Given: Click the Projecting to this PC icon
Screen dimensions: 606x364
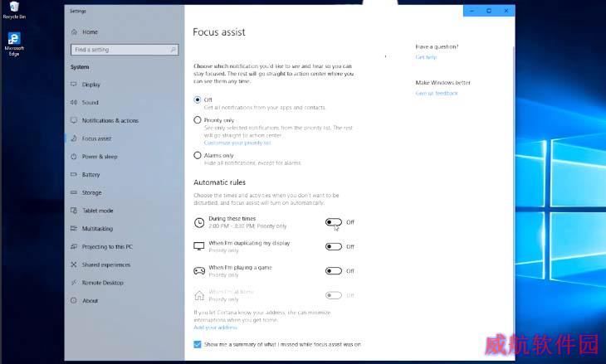Looking at the screenshot, I should pos(74,246).
